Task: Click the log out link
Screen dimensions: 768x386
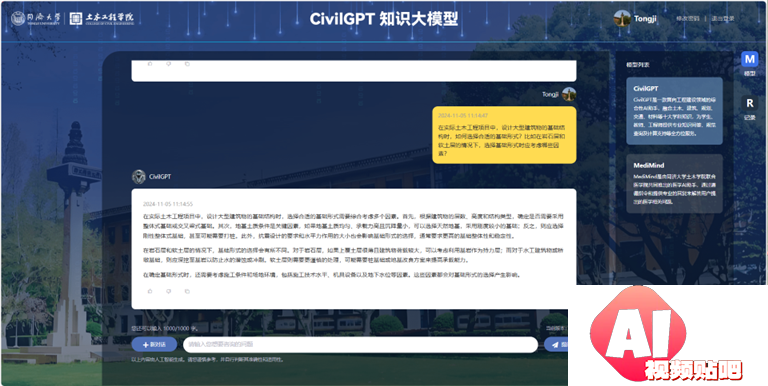Action: coord(723,19)
